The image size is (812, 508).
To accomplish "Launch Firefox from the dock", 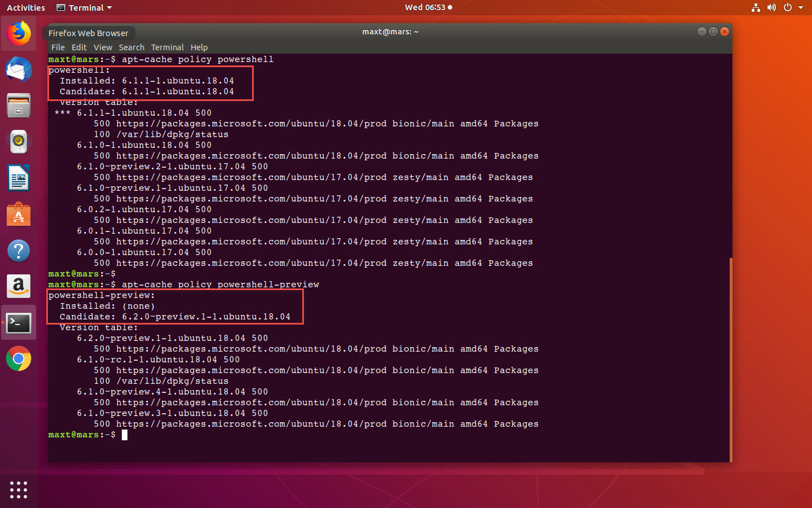I will [x=19, y=33].
